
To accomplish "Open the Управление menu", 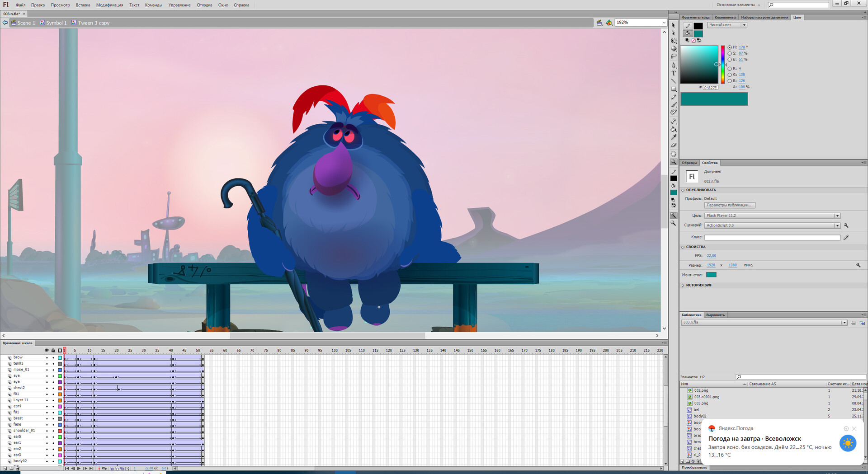I will point(179,5).
